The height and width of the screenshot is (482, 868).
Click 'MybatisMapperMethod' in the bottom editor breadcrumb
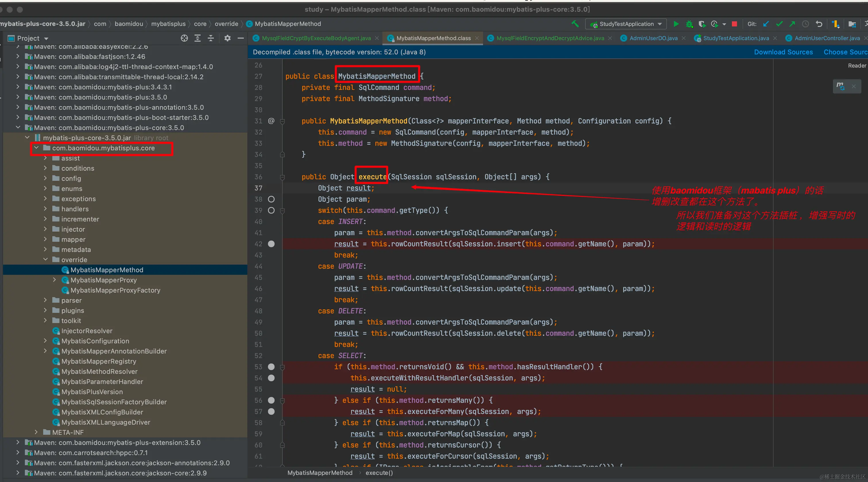point(320,473)
